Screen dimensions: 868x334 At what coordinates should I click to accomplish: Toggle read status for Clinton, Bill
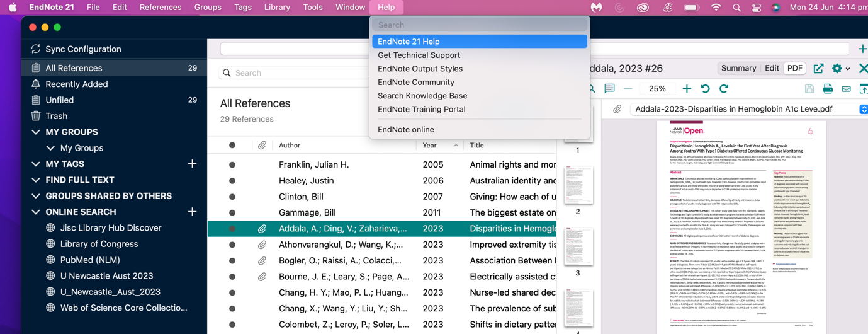click(232, 197)
